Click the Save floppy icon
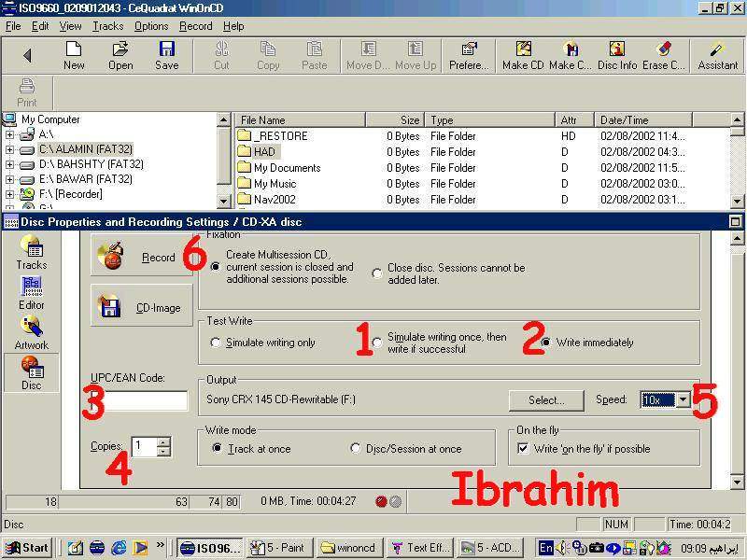The image size is (747, 560). point(167,49)
